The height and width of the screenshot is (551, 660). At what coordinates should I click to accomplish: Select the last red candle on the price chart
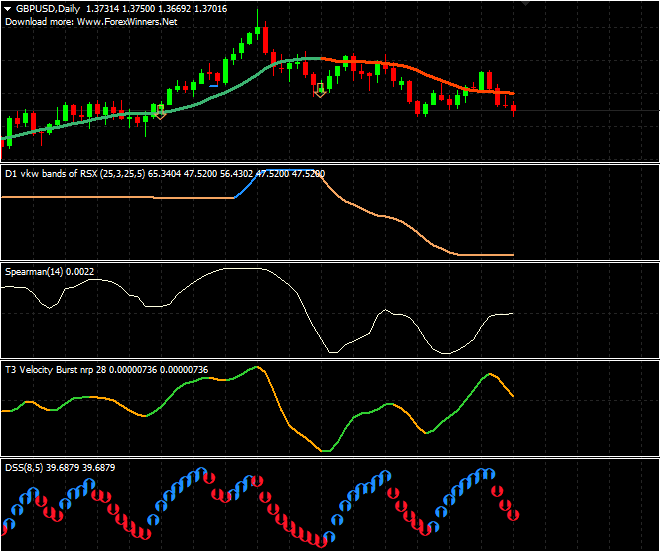coord(514,108)
